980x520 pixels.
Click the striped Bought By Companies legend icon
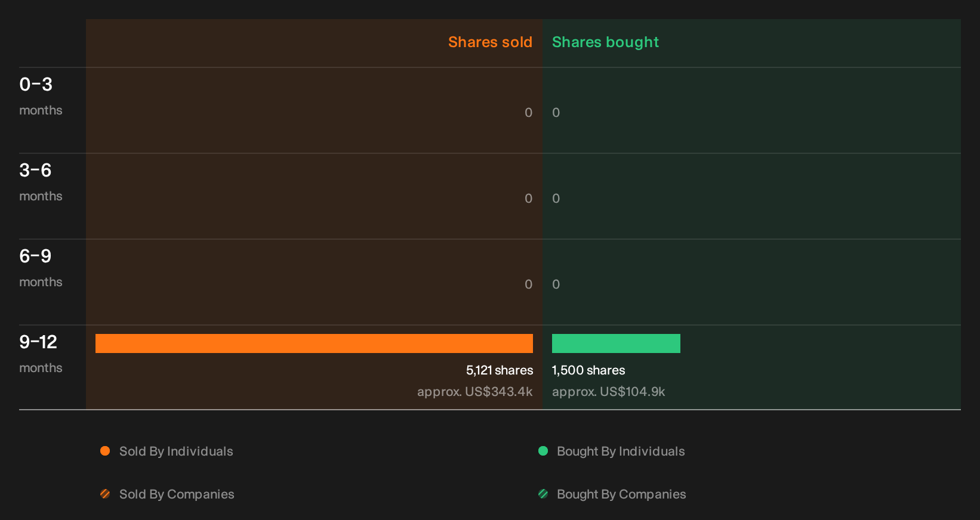543,494
